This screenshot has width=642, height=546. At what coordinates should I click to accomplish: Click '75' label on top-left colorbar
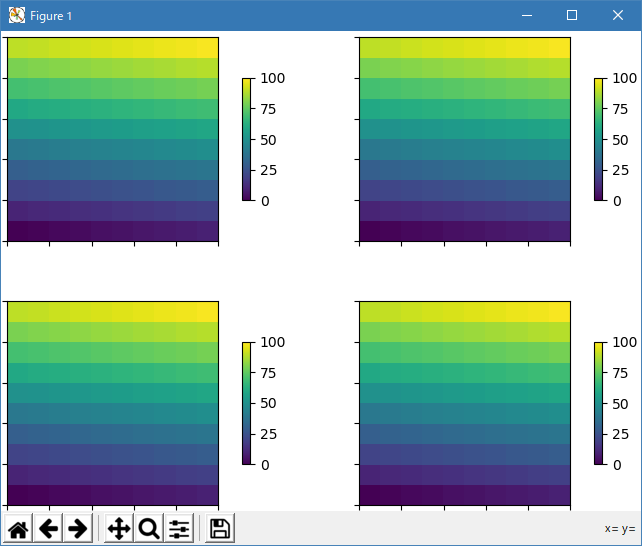tap(268, 109)
